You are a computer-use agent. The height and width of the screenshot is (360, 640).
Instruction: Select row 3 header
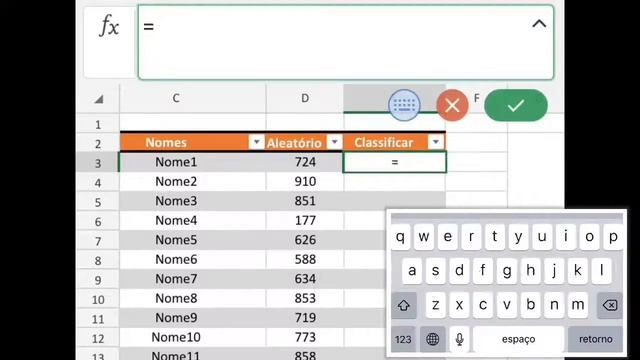[98, 163]
